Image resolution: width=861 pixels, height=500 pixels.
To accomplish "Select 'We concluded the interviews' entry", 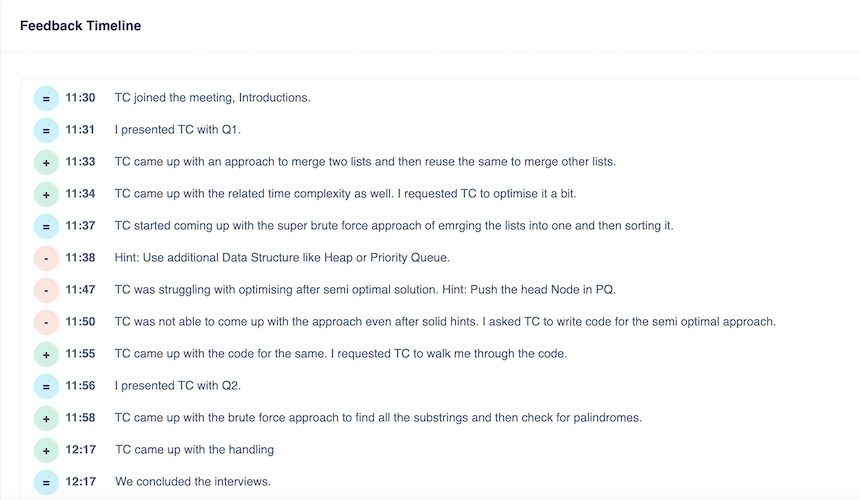I will (x=193, y=482).
